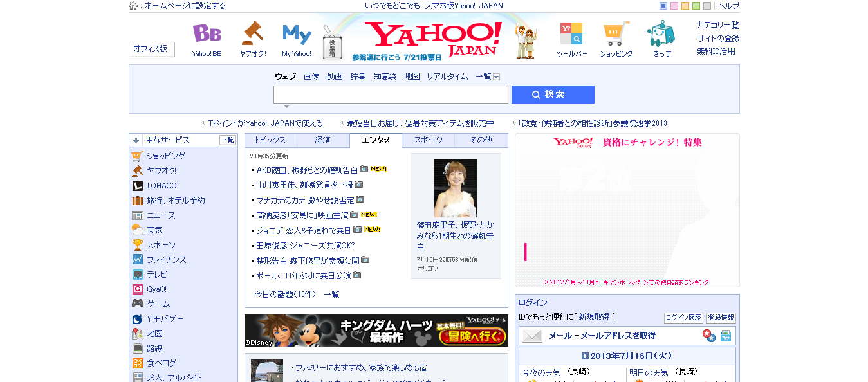
Task: Select the pink theme color swatch
Action: [x=674, y=6]
